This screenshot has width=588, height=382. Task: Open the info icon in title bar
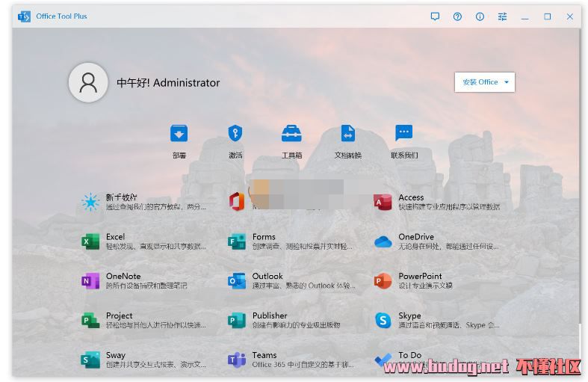click(480, 16)
